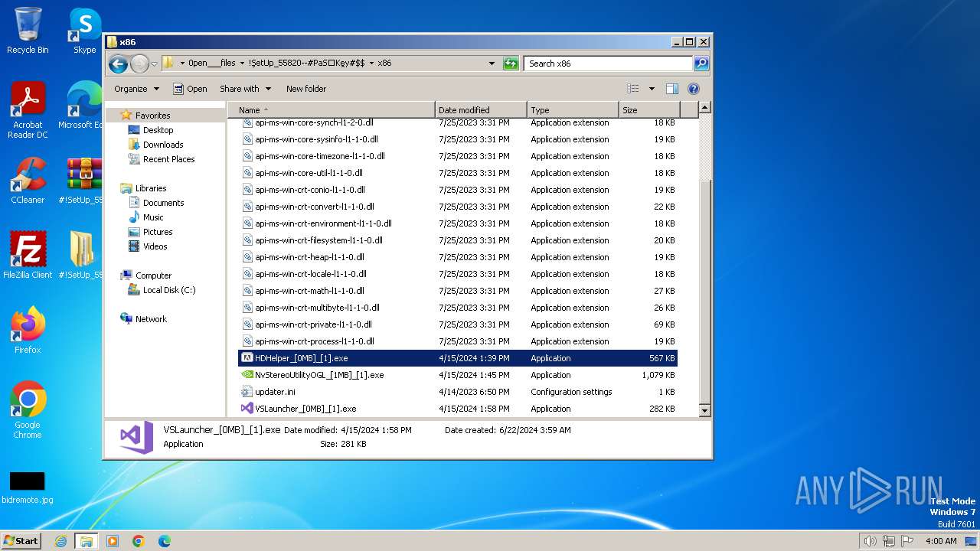Expand the views options dropdown arrow
Image resolution: width=980 pixels, height=551 pixels.
pyautogui.click(x=652, y=89)
